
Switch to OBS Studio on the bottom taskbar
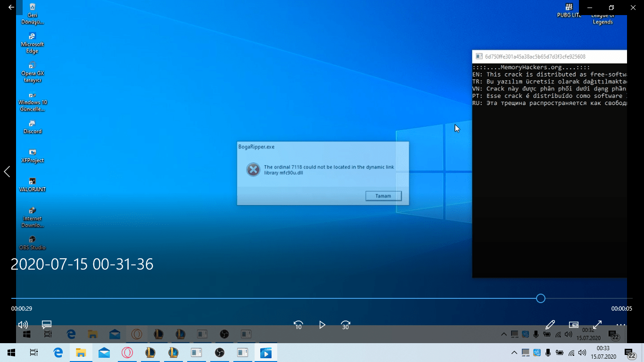[220, 353]
